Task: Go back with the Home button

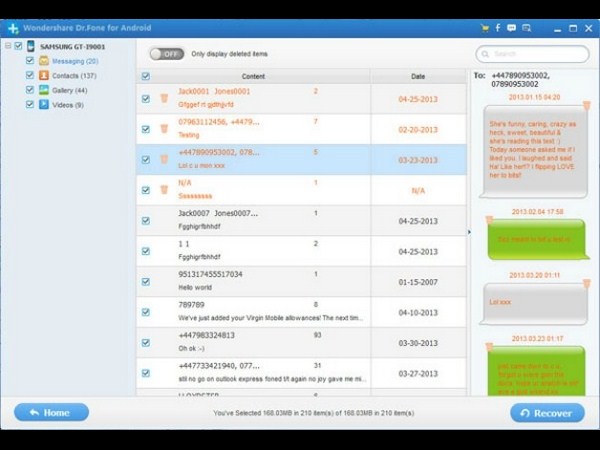Action: pyautogui.click(x=51, y=412)
